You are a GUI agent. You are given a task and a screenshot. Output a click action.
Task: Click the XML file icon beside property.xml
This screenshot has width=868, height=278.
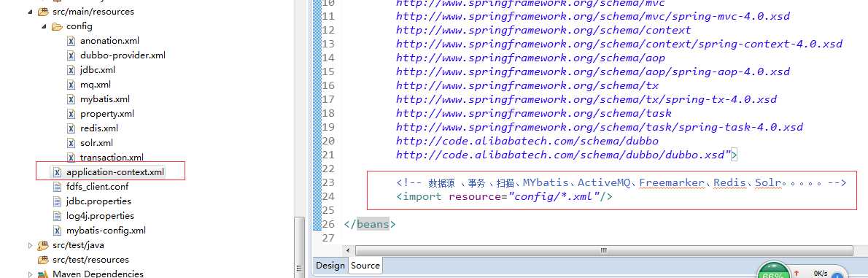[x=71, y=114]
